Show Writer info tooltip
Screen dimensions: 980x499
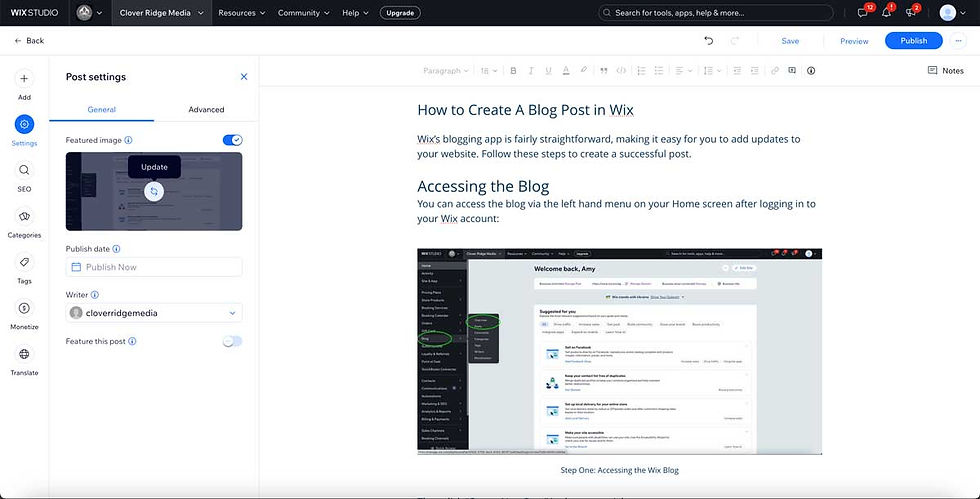(95, 295)
